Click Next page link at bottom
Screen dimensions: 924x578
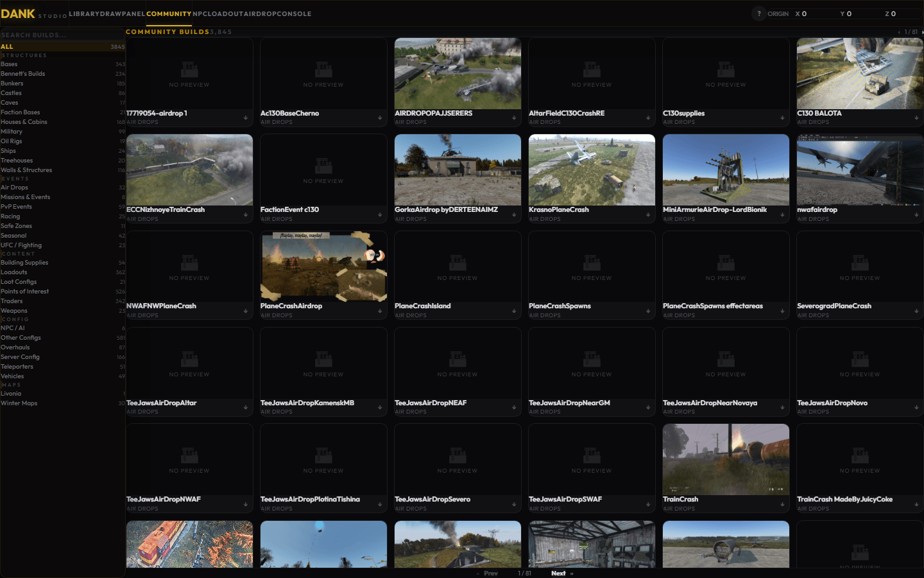(558, 574)
